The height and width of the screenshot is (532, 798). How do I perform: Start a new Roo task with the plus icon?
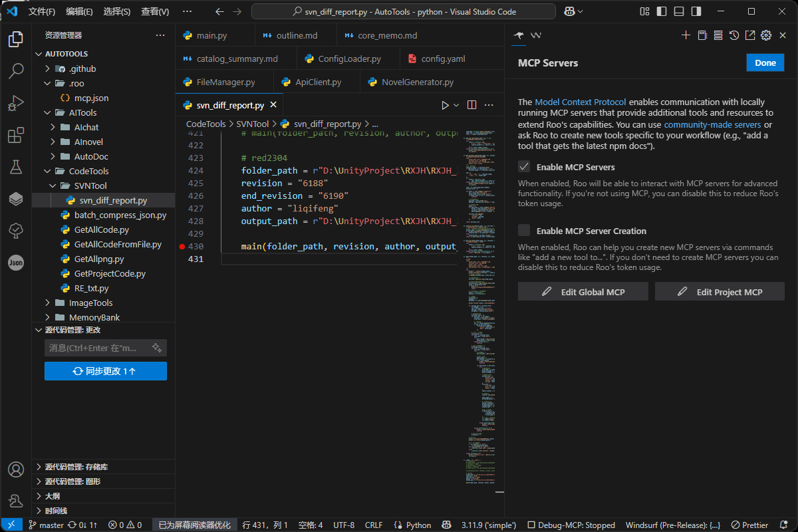pyautogui.click(x=686, y=35)
